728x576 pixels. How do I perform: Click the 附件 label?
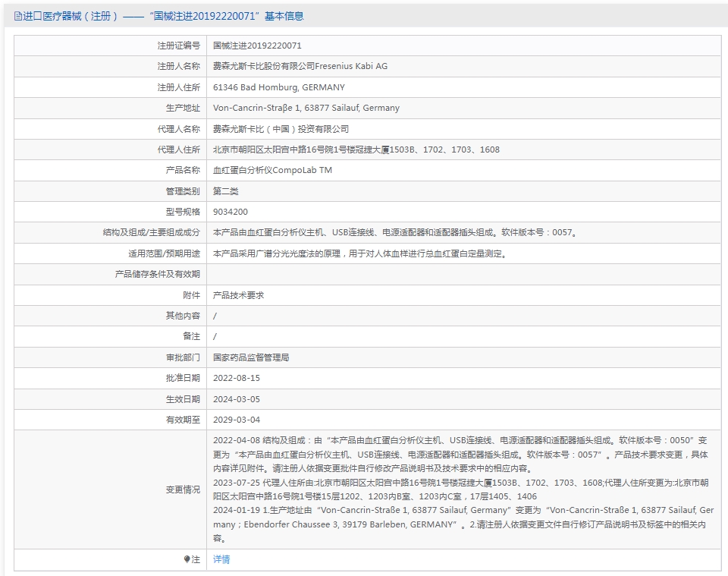(191, 295)
